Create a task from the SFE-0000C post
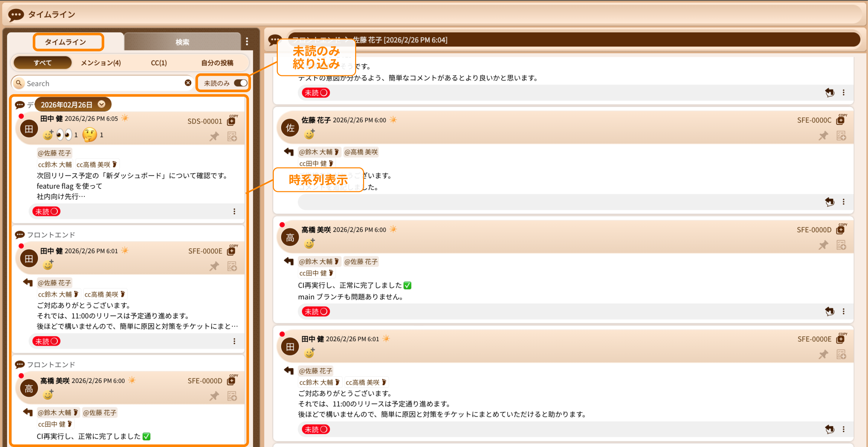The width and height of the screenshot is (868, 447). click(841, 136)
